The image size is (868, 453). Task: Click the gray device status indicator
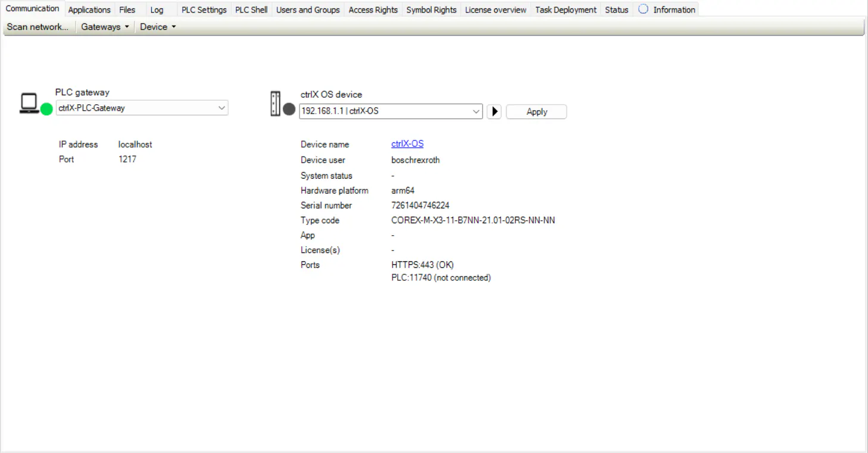pyautogui.click(x=289, y=109)
